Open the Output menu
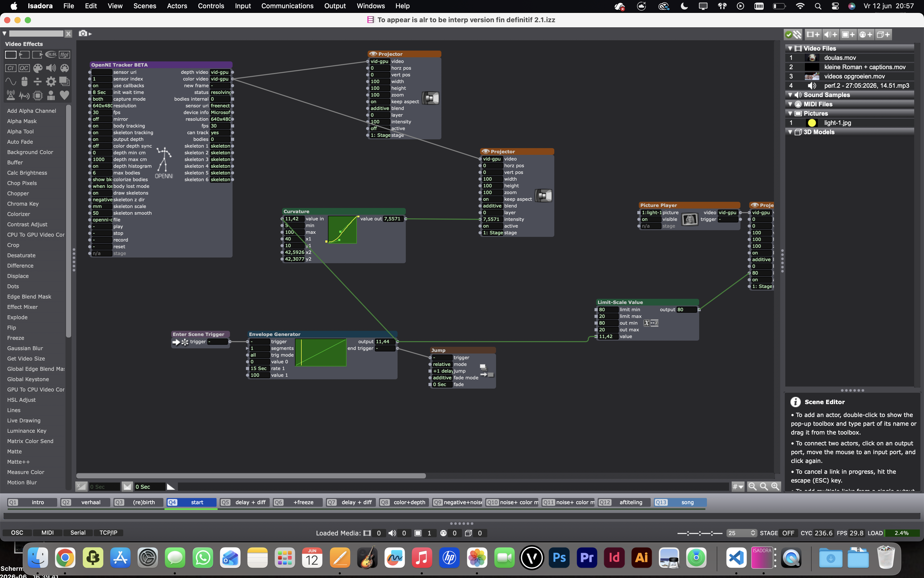The height and width of the screenshot is (578, 924). click(335, 6)
